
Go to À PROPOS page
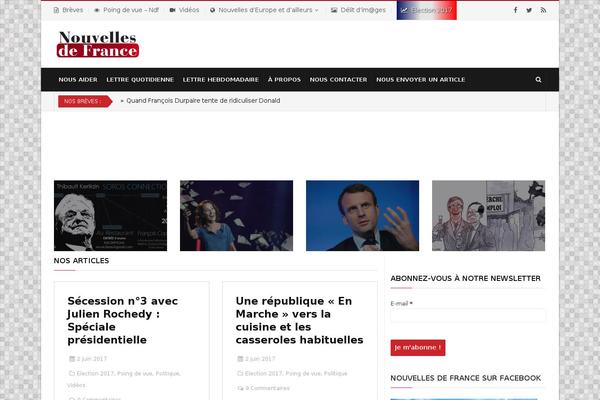pyautogui.click(x=284, y=80)
